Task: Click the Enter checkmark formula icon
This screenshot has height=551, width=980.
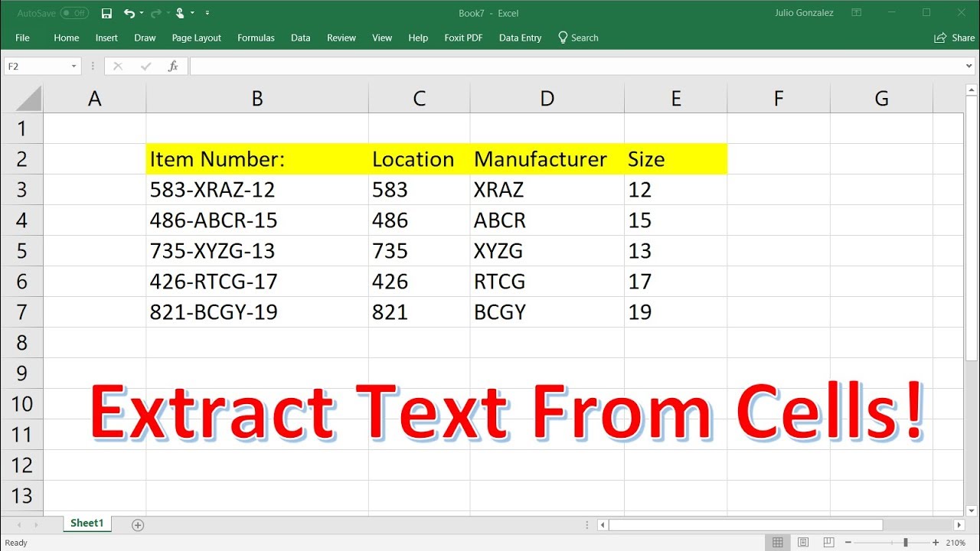Action: tap(145, 67)
